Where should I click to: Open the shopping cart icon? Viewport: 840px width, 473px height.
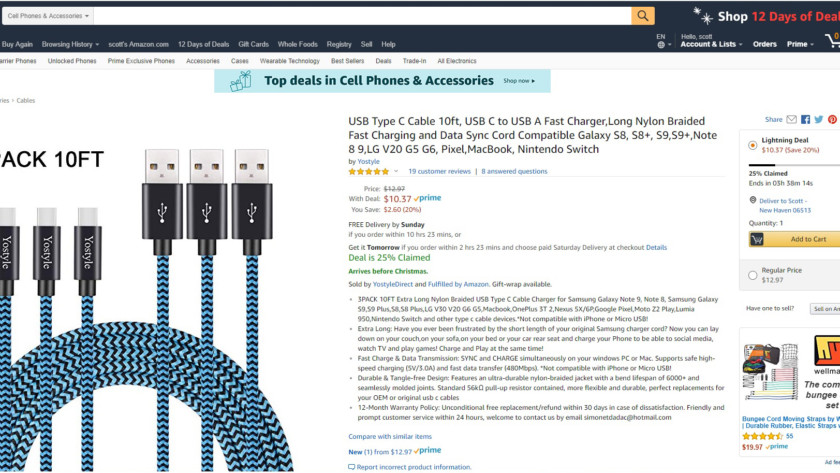pyautogui.click(x=831, y=40)
